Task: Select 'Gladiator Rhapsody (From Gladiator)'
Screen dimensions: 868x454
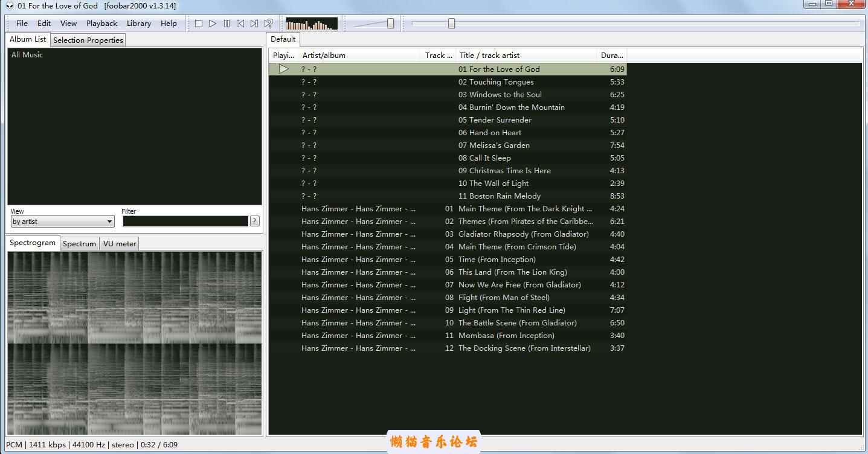Action: pyautogui.click(x=448, y=234)
